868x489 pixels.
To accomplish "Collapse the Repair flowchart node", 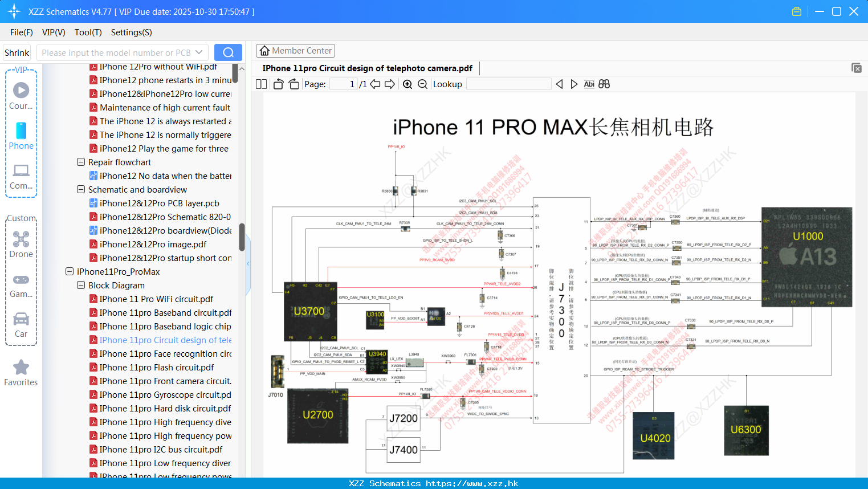I will pyautogui.click(x=81, y=162).
